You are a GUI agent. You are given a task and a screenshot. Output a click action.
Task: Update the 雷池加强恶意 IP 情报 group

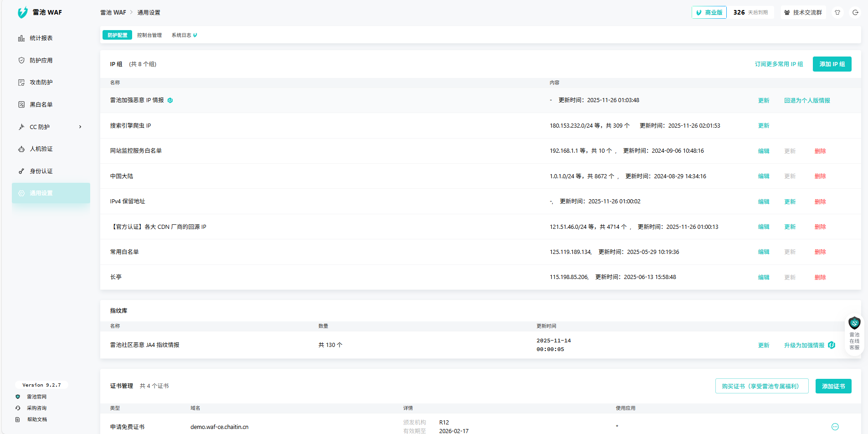(x=764, y=101)
